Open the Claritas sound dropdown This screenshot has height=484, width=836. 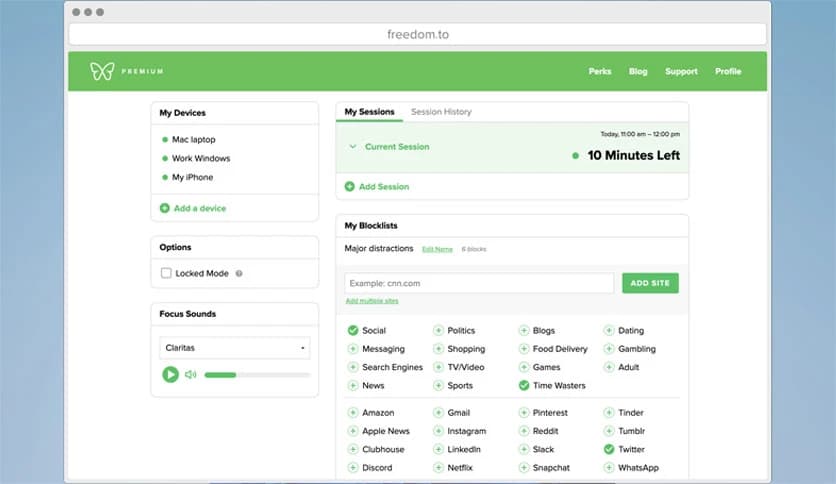pos(235,348)
